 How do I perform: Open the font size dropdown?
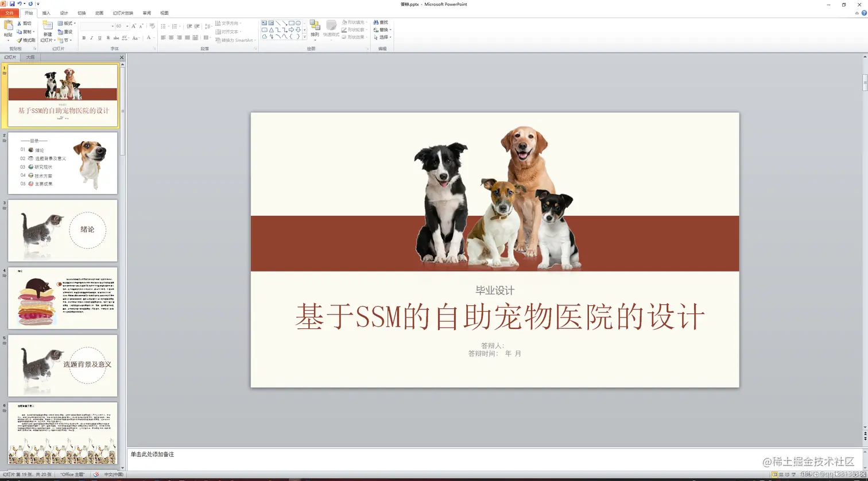[127, 26]
